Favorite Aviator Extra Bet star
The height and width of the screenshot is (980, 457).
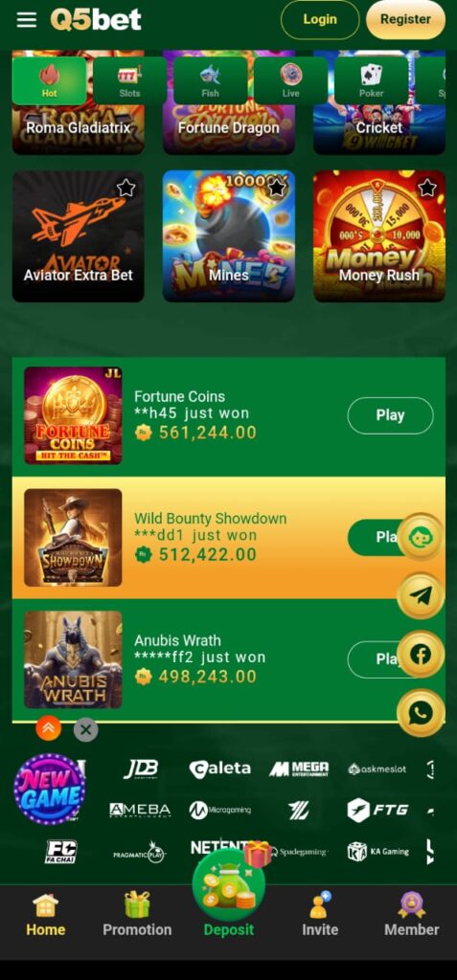[126, 188]
